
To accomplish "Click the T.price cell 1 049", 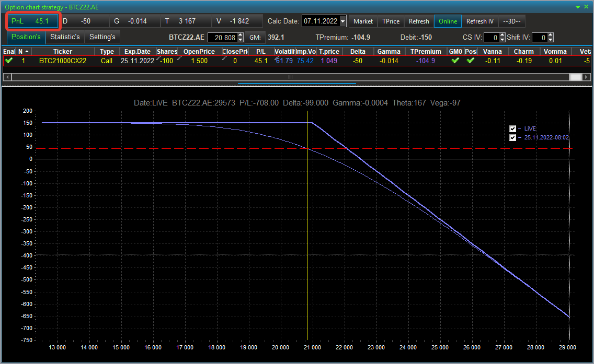I will 329,61.
